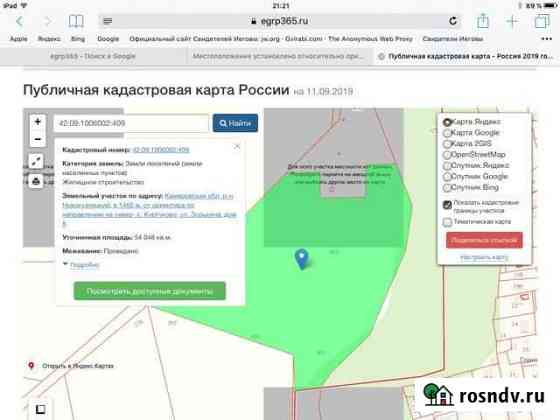Tap reader view lines icon in address bar

pyautogui.click(x=108, y=21)
